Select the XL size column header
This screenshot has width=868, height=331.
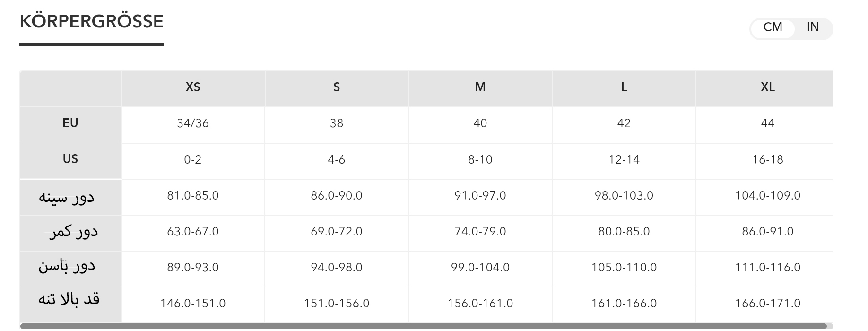pyautogui.click(x=768, y=87)
